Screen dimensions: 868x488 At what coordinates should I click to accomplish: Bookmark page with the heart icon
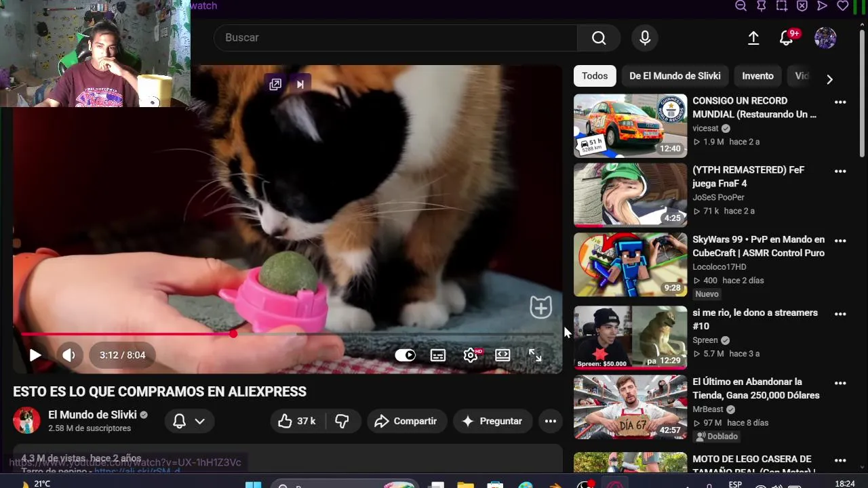click(x=843, y=6)
